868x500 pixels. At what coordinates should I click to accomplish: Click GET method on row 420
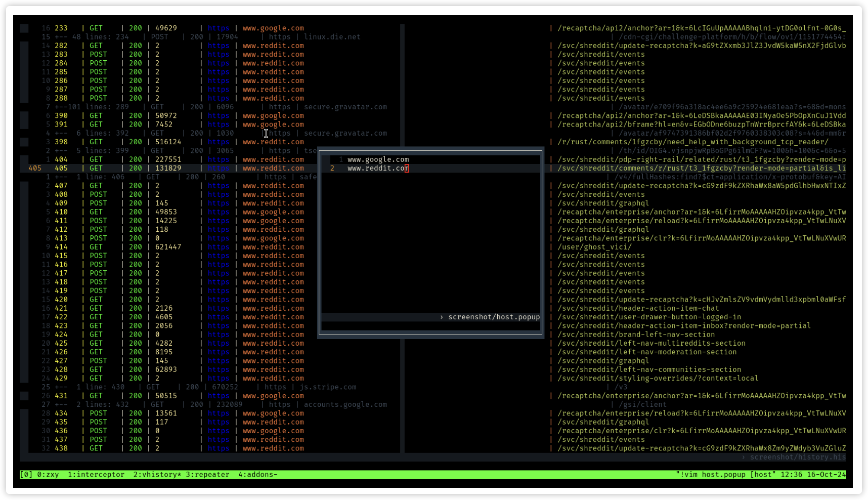click(96, 300)
